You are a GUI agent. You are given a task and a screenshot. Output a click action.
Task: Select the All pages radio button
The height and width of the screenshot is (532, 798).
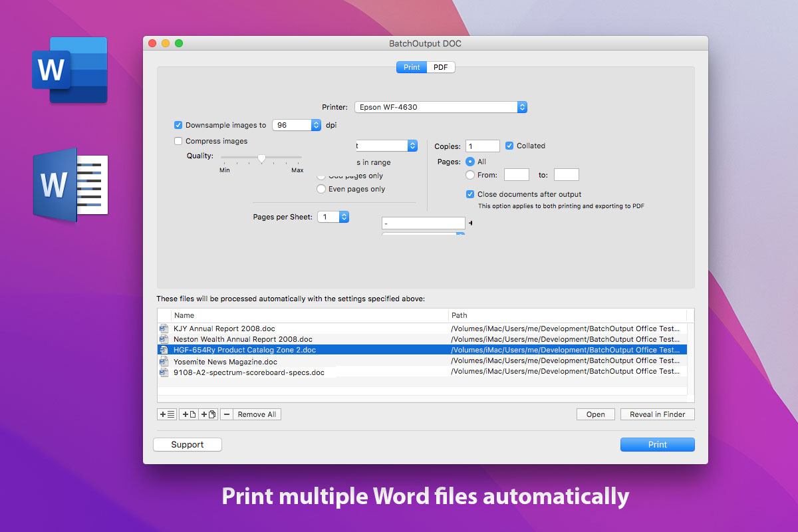click(x=471, y=162)
